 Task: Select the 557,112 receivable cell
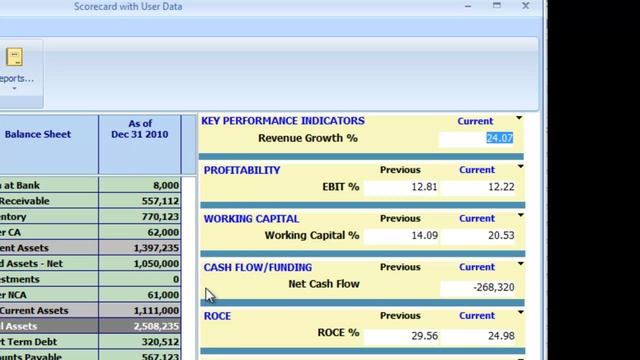(140, 201)
